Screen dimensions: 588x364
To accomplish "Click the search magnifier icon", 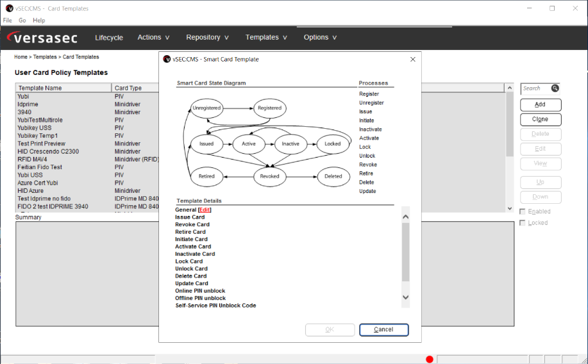I will pyautogui.click(x=555, y=88).
